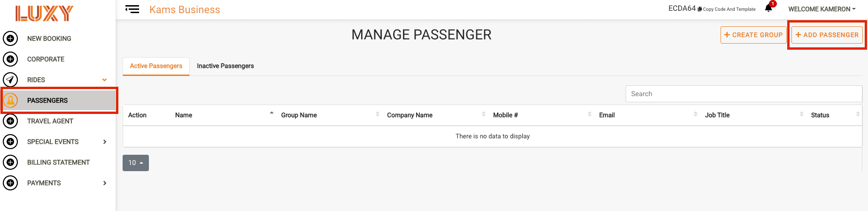Click the Status header text
Image resolution: width=868 pixels, height=211 pixels.
tap(820, 115)
